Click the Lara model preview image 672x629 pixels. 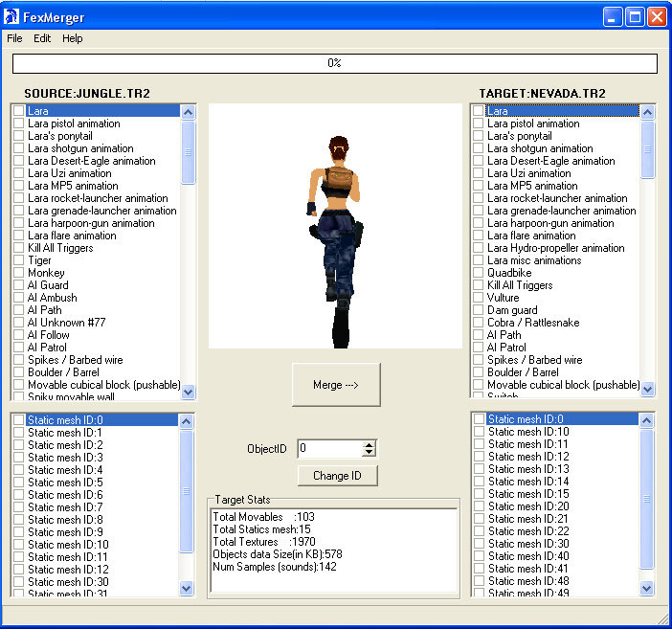pyautogui.click(x=335, y=226)
